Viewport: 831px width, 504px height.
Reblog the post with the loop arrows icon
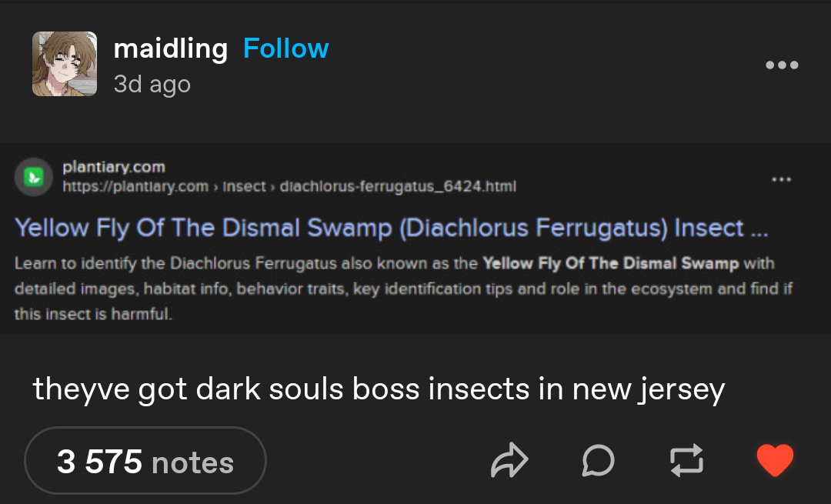[687, 460]
